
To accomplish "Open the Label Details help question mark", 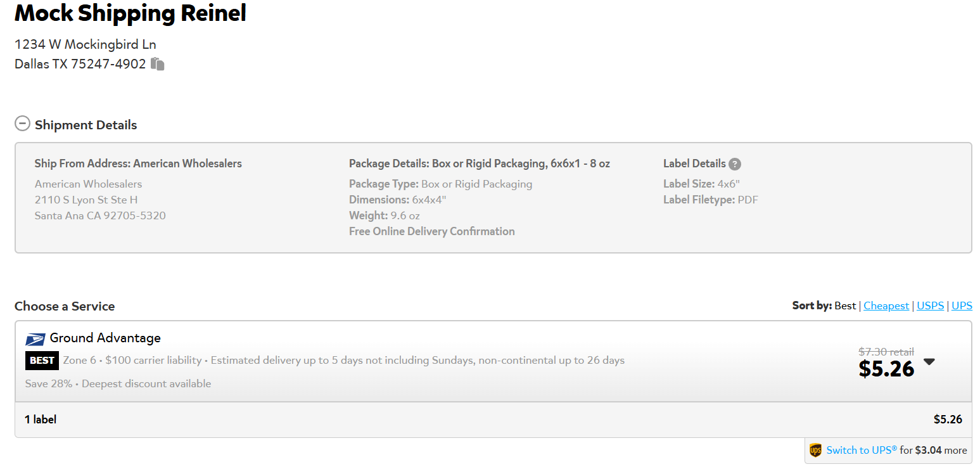I will [x=734, y=164].
